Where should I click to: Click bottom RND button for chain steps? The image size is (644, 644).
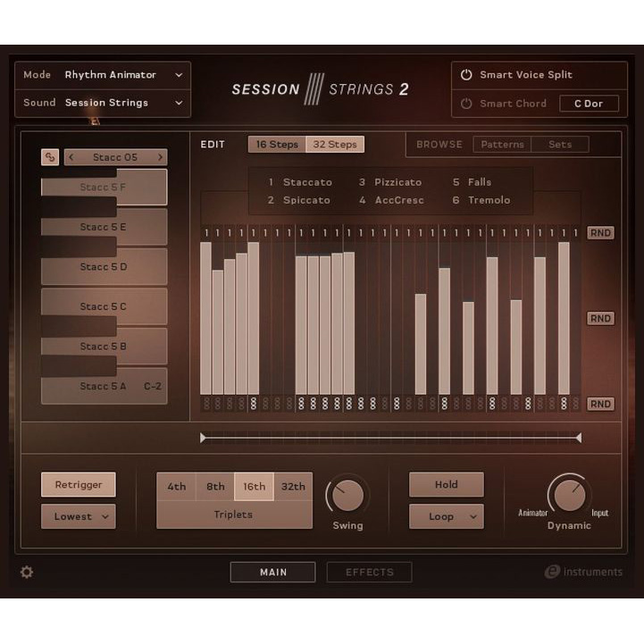[600, 404]
